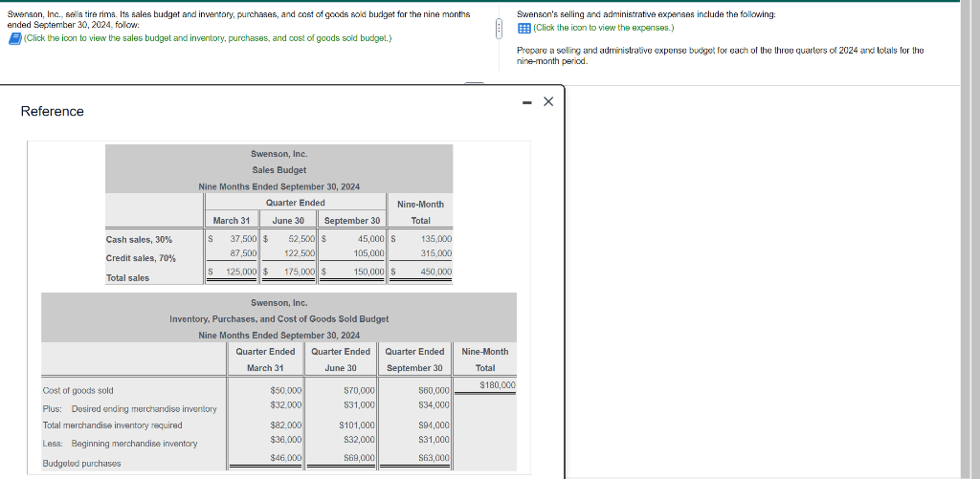The width and height of the screenshot is (980, 479).
Task: Click the Cost of goods sold row label
Action: 78,390
